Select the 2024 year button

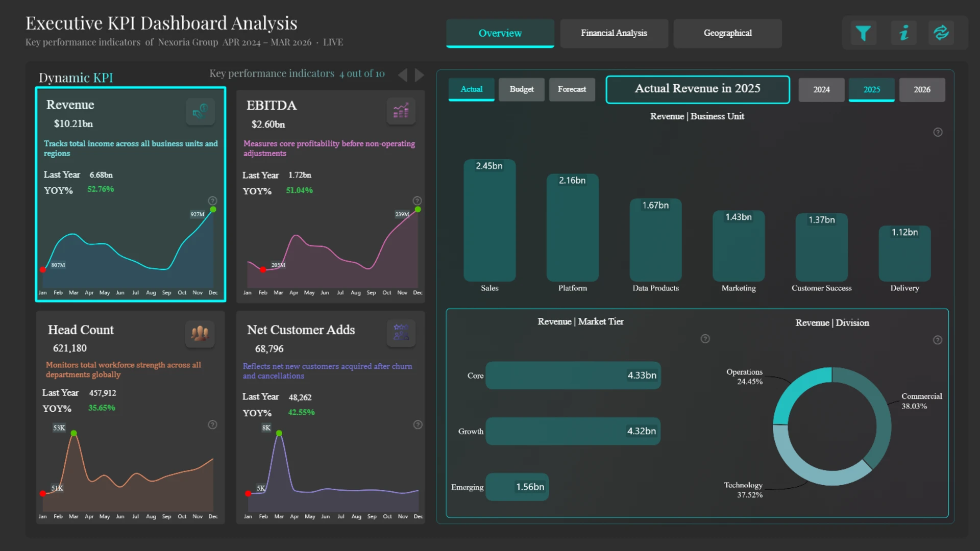click(821, 90)
